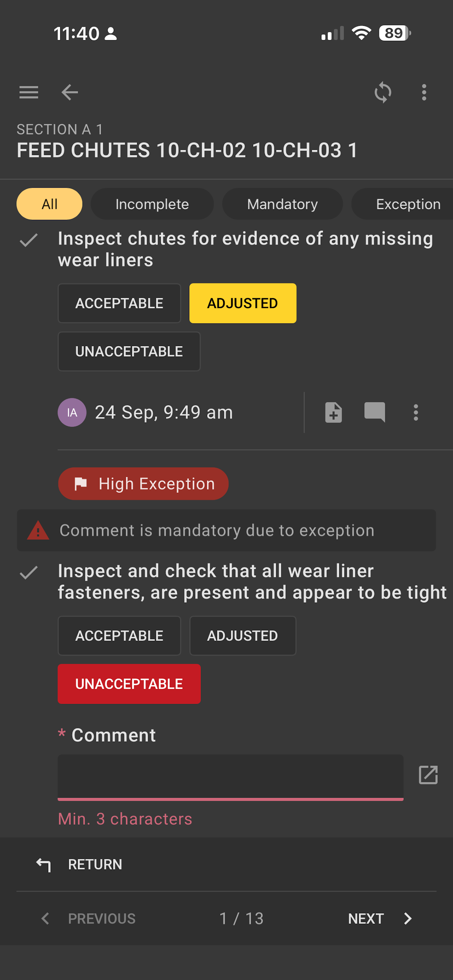Screen dimensions: 453x980
Task: Select UNACCEPTABLE for wear liner fasteners
Action: click(x=129, y=684)
